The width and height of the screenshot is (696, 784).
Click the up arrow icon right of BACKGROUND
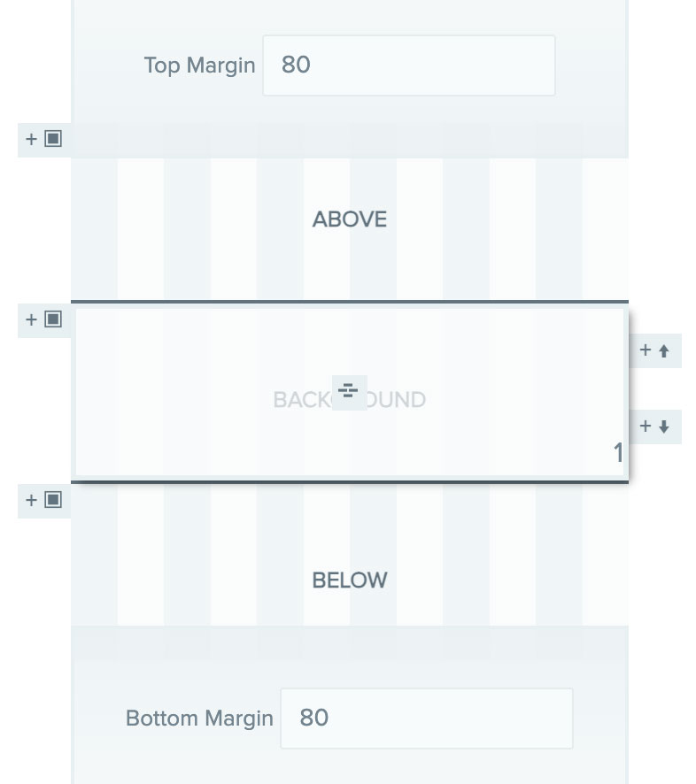coord(664,350)
